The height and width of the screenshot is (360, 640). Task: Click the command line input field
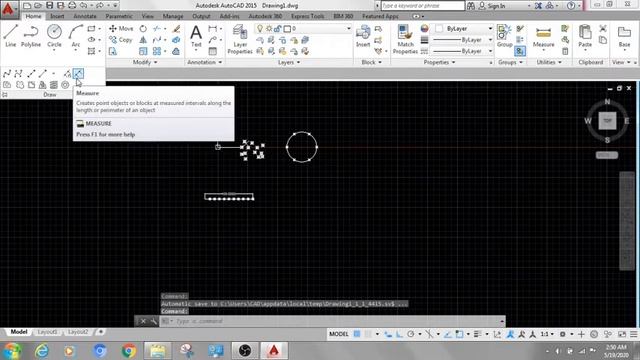[x=333, y=321]
